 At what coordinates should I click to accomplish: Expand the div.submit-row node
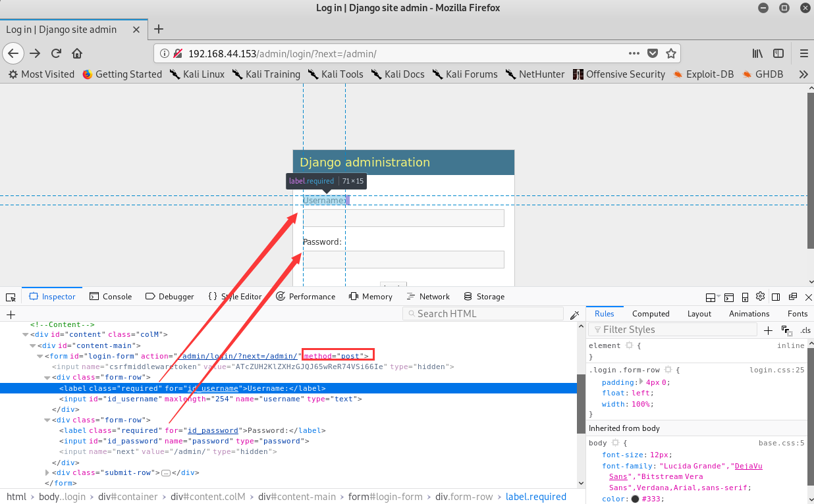(x=47, y=472)
